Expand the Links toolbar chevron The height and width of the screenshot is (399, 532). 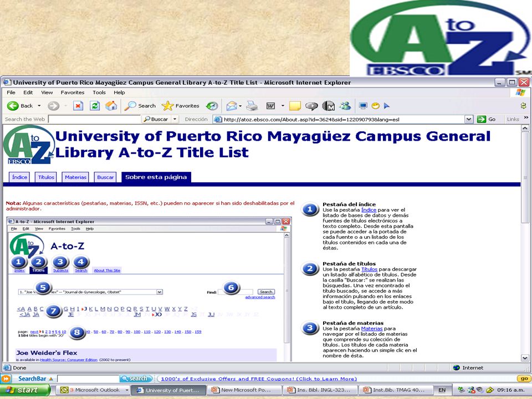[526, 117]
